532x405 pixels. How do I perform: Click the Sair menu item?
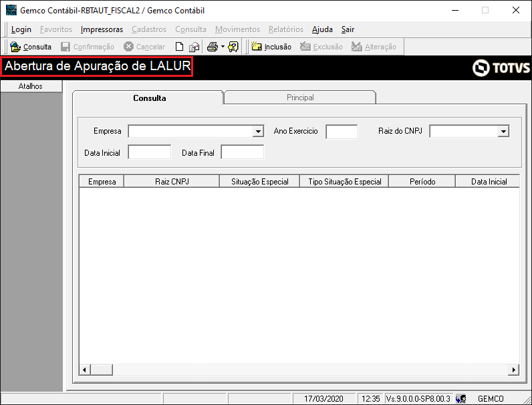348,29
